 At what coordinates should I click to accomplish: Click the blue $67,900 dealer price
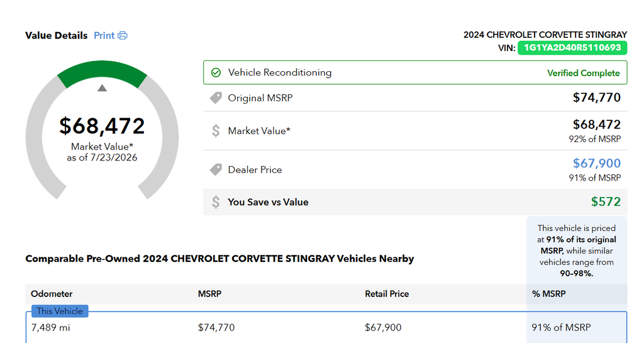(x=597, y=164)
